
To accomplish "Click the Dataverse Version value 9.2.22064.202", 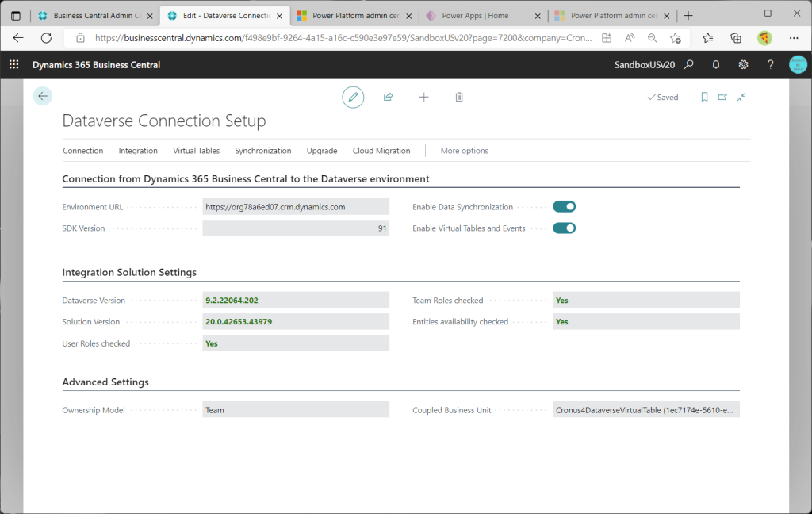I will point(232,301).
